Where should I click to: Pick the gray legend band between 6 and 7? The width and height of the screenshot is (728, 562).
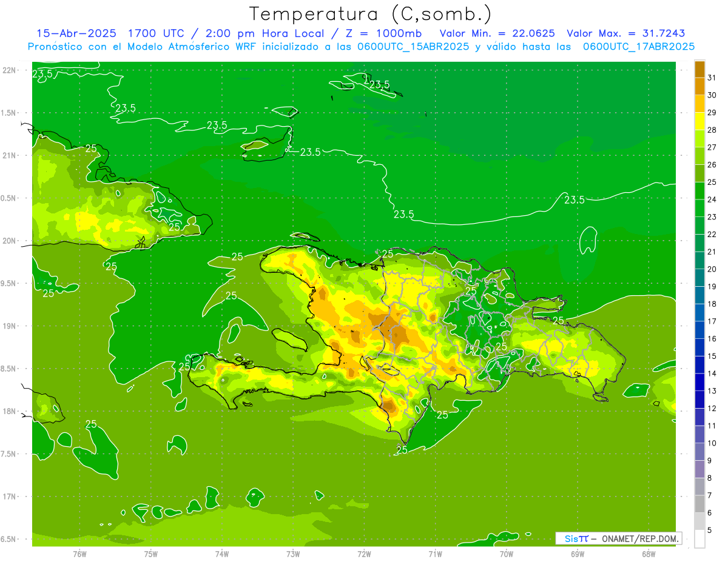699,504
